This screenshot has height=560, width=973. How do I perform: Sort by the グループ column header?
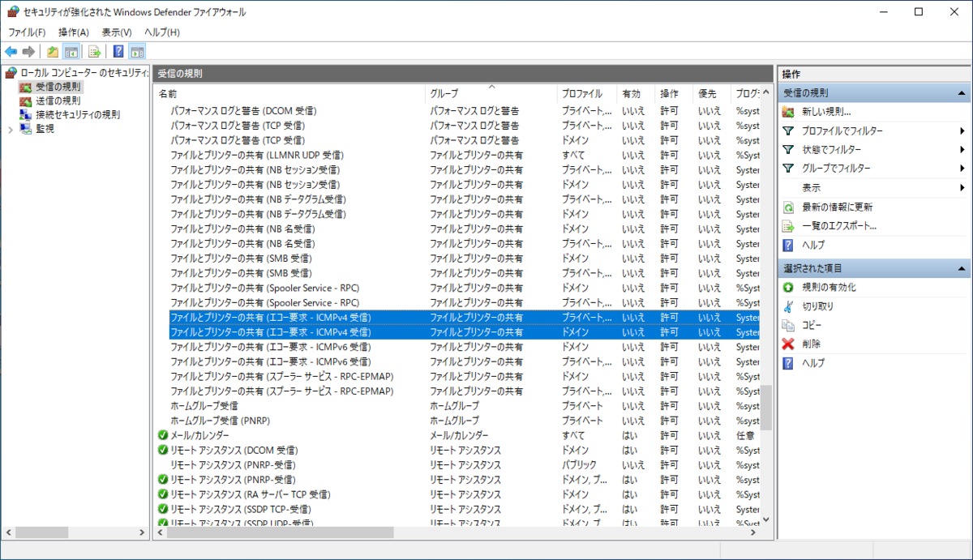tap(491, 93)
